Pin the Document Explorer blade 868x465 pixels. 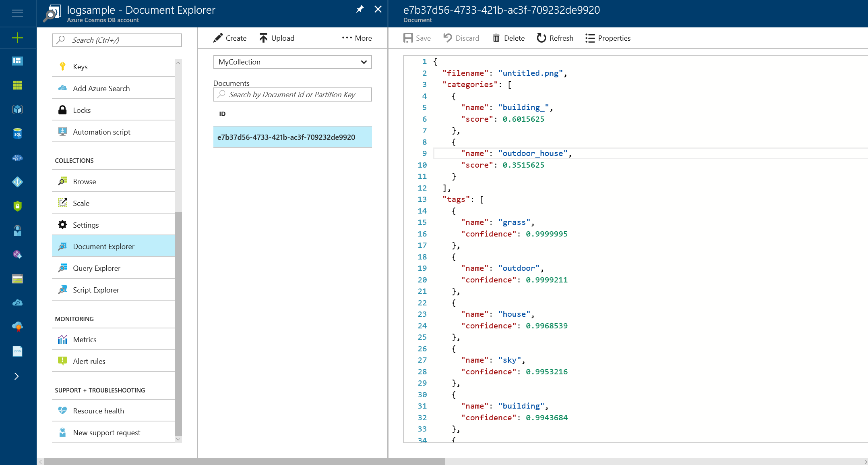(360, 9)
